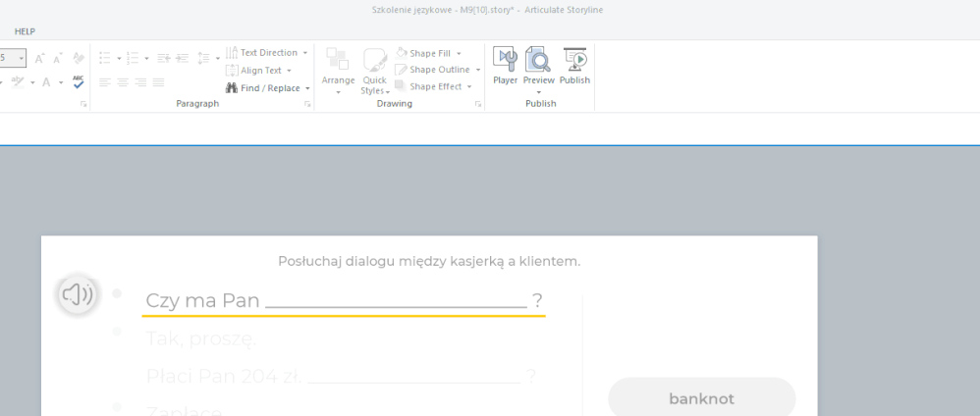
Task: Decrease the list indent level
Action: pos(164,58)
